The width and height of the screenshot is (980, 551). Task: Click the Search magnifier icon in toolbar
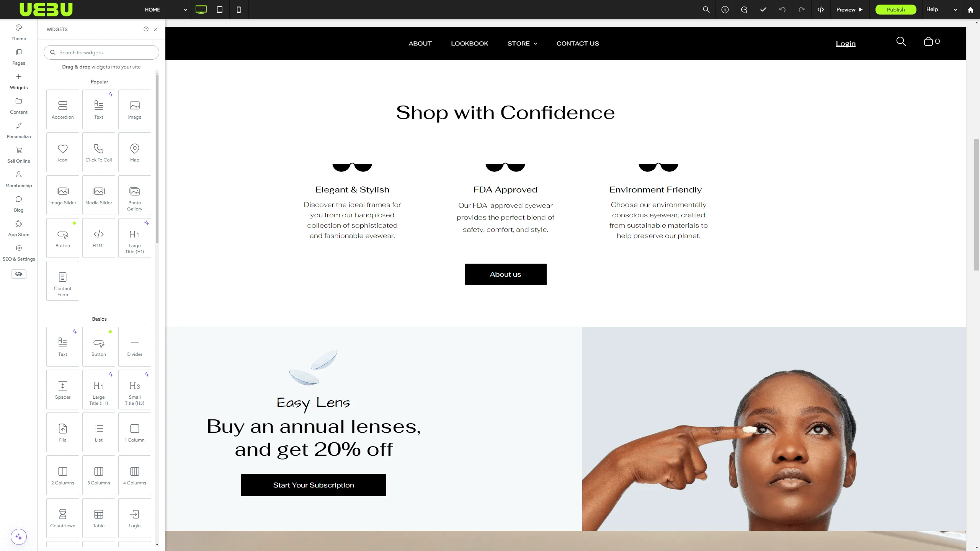point(706,10)
